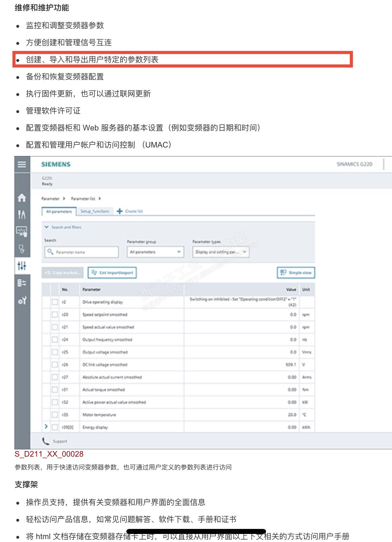Tick checkbox for r31 Actual torque smoothed

[x=55, y=390]
